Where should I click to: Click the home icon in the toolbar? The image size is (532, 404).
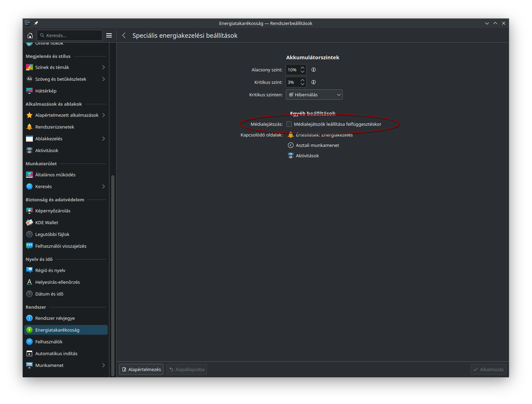pyautogui.click(x=30, y=35)
